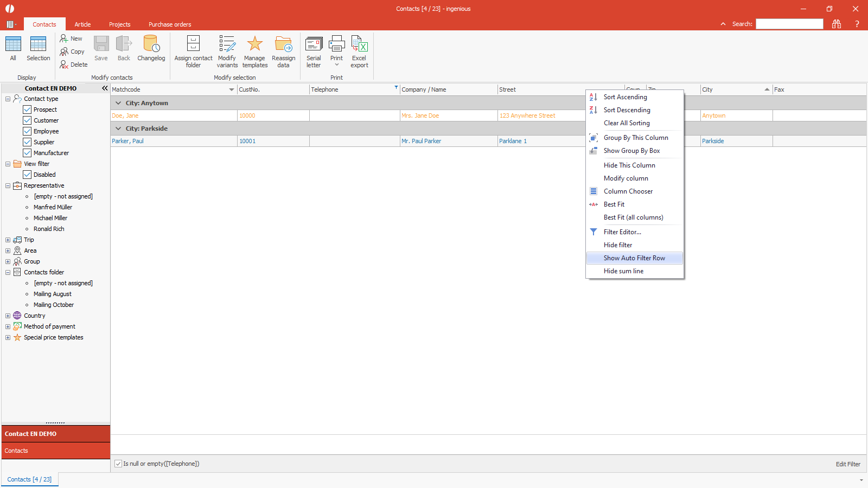Click the Changelog icon in the ribbon

(151, 44)
